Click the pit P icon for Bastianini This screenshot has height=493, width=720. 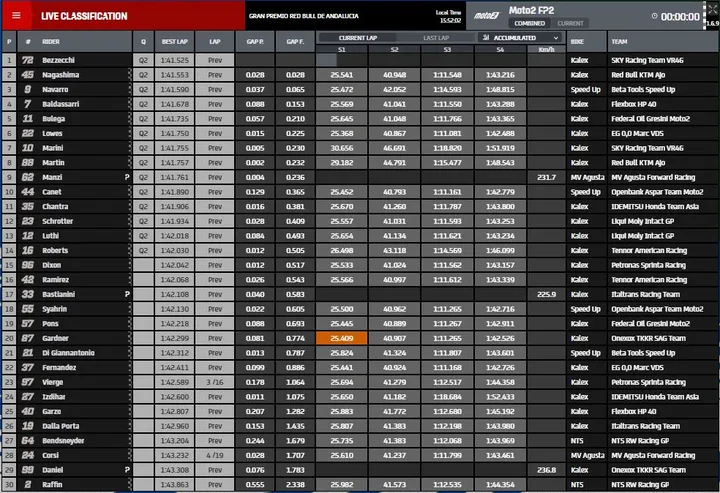pos(127,294)
